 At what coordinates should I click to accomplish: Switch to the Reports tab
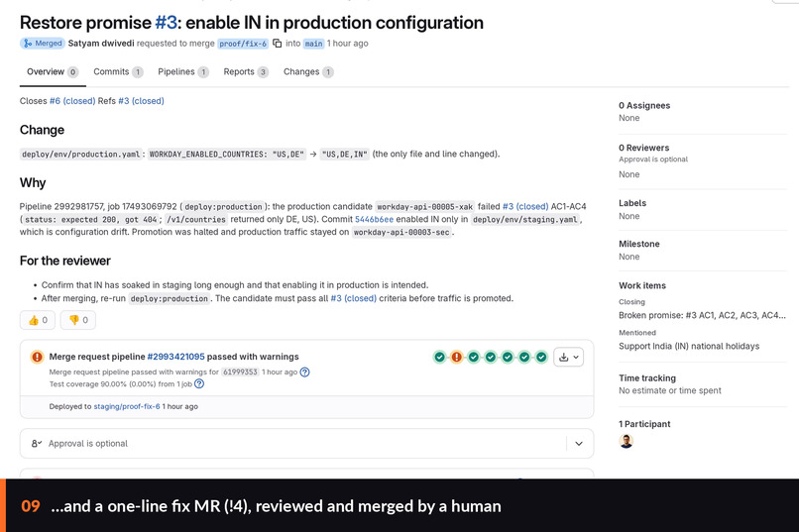tap(246, 71)
